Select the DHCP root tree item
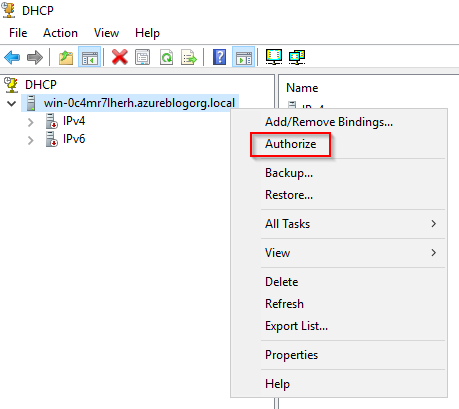The width and height of the screenshot is (459, 409). 41,85
